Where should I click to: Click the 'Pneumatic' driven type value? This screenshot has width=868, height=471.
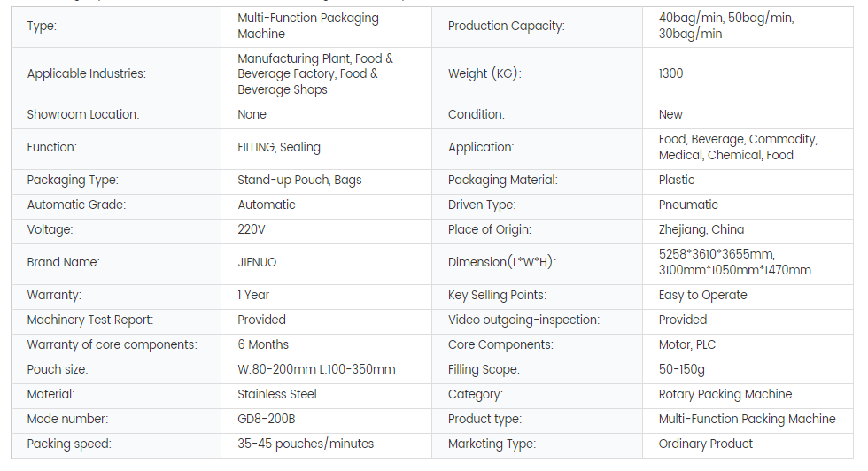point(688,205)
